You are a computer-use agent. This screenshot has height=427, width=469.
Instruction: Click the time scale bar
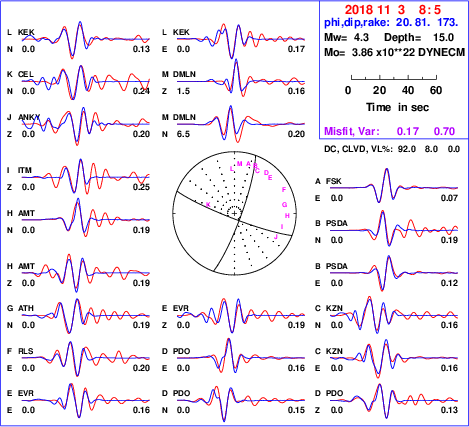[394, 78]
